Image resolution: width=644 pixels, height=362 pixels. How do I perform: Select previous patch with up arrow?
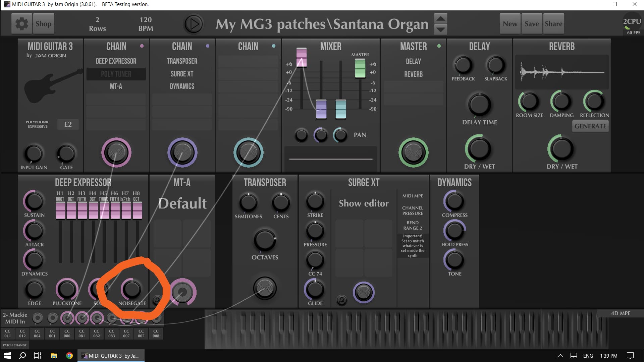[441, 18]
